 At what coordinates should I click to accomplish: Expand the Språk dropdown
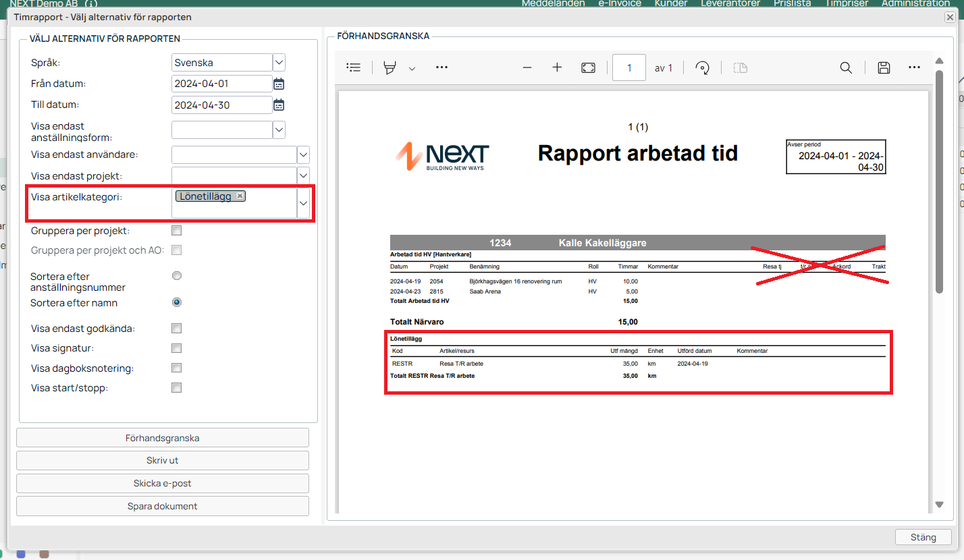click(279, 63)
